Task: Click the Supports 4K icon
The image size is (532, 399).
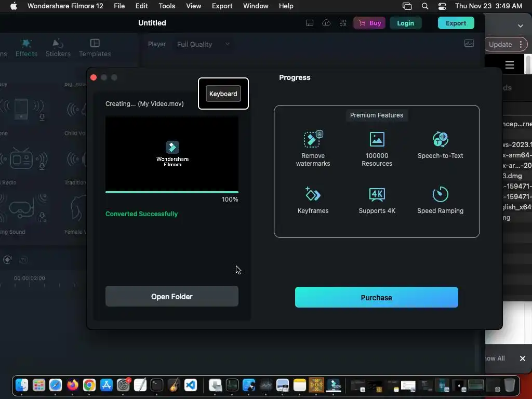Action: point(377,194)
